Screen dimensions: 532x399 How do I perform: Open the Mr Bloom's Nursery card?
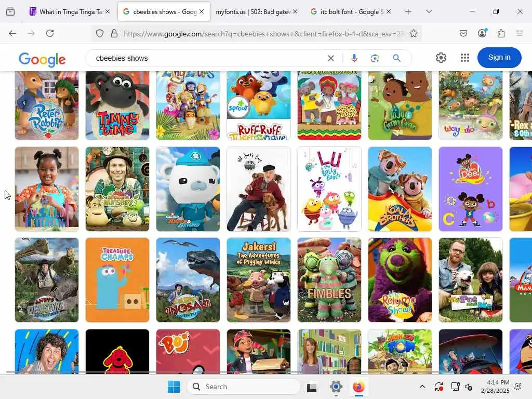[x=117, y=189]
